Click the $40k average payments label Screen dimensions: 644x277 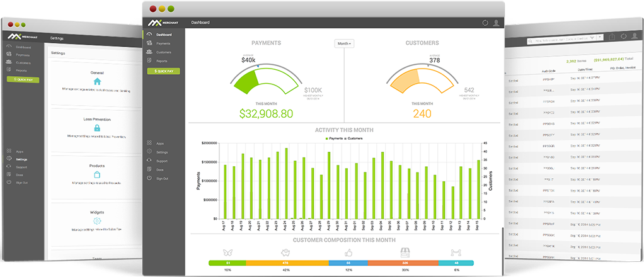tap(248, 60)
